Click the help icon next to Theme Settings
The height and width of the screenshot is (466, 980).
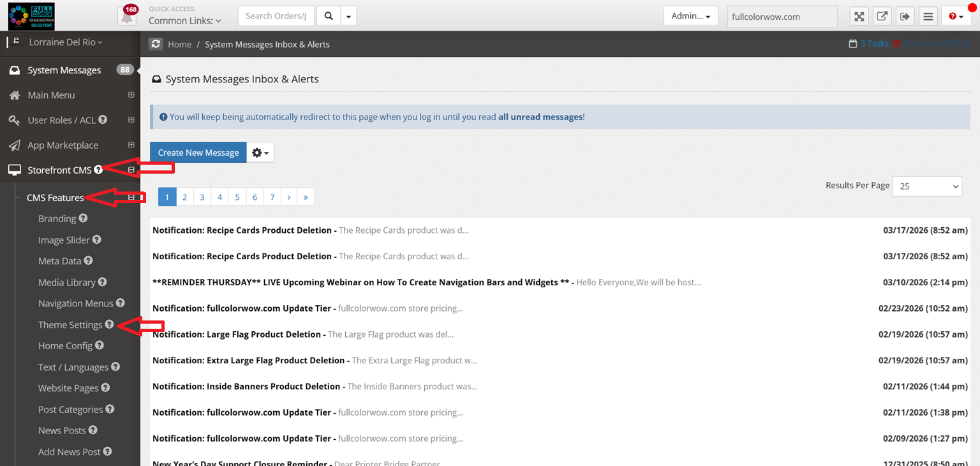[110, 324]
